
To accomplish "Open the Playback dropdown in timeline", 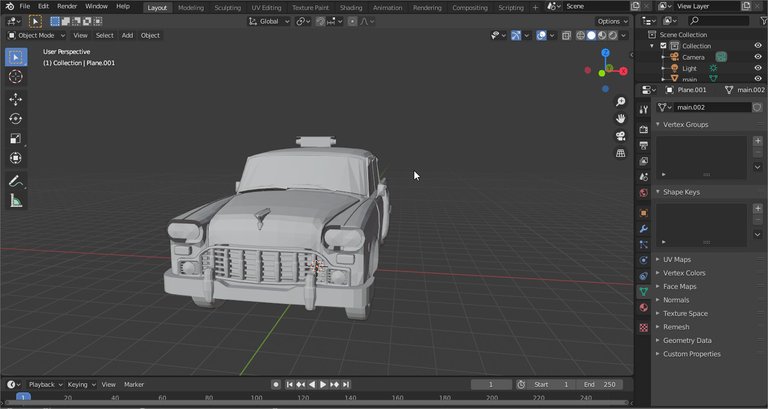I will [x=45, y=385].
